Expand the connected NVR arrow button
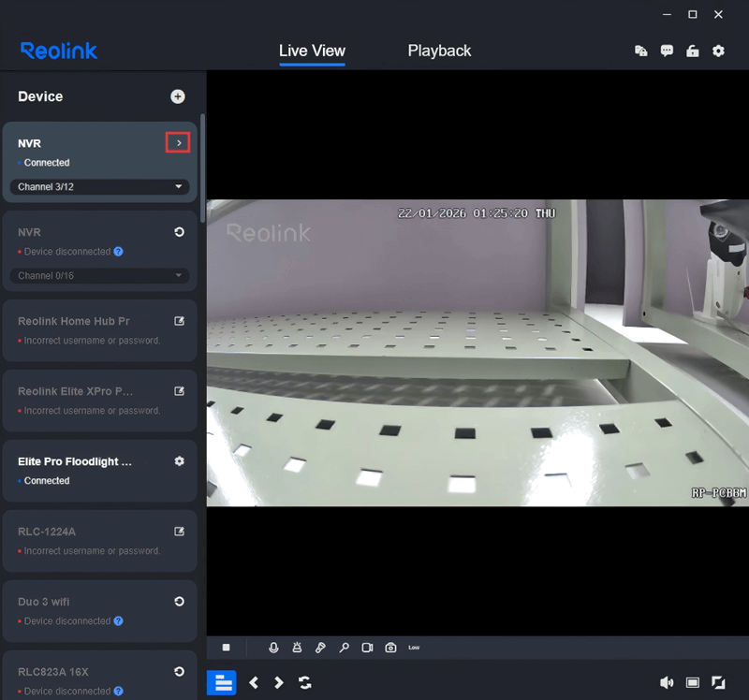Screen dimensions: 749x700 tap(178, 143)
